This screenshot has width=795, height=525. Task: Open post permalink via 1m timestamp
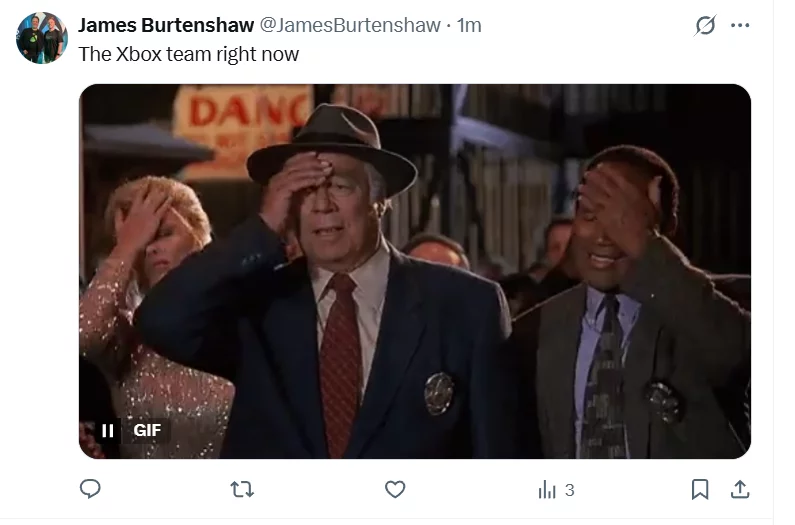point(469,25)
